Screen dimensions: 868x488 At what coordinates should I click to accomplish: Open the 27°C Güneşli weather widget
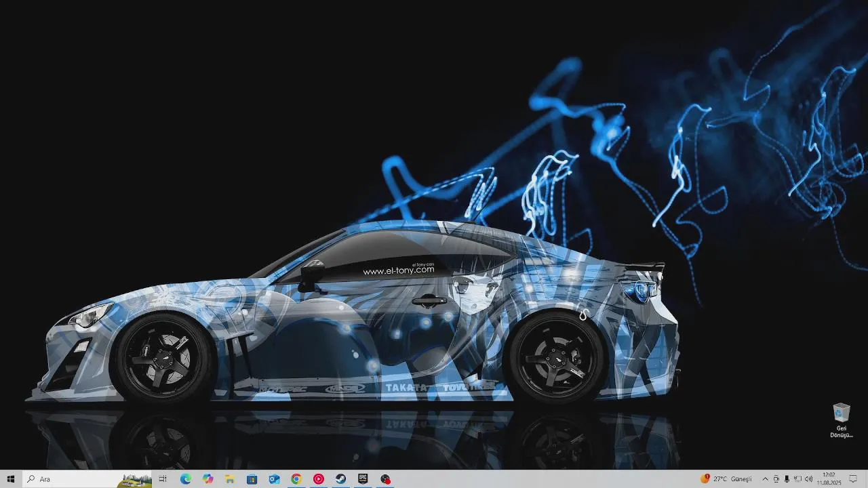pyautogui.click(x=726, y=479)
